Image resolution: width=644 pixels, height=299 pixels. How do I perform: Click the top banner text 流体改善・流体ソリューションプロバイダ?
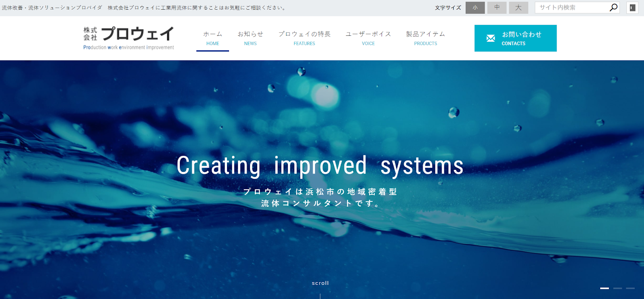point(52,8)
